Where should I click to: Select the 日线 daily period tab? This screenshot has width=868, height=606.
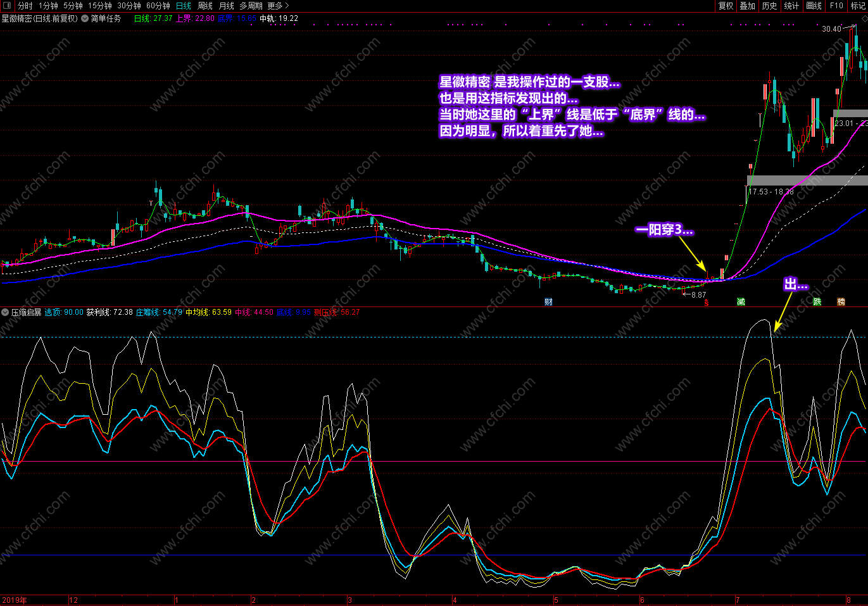click(x=184, y=6)
